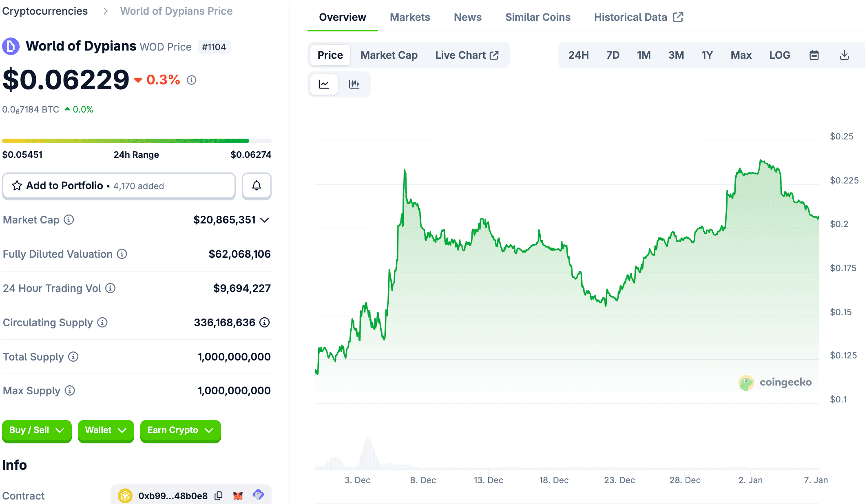Viewport: 867px width, 504px height.
Task: Click the Circulating Supply value info icon
Action: tap(265, 323)
